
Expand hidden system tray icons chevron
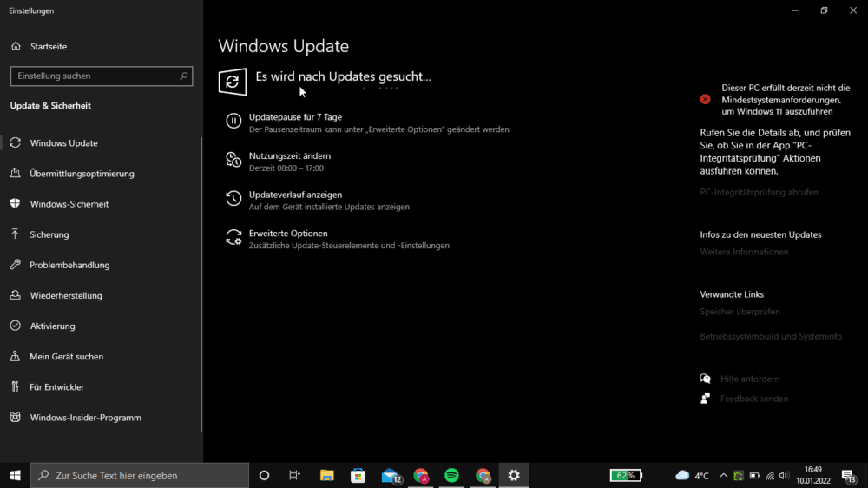point(724,475)
